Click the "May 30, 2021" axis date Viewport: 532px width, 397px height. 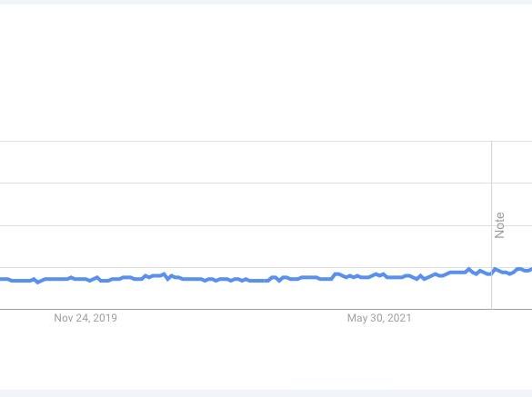click(379, 318)
